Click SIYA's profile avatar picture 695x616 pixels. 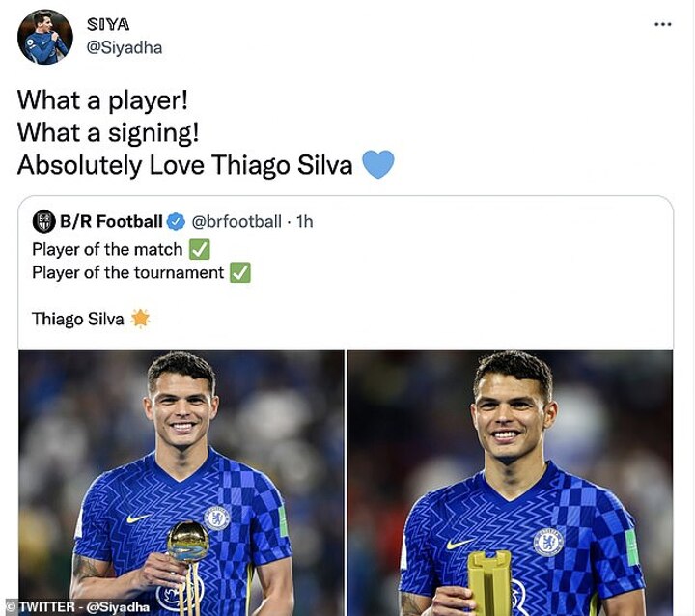[x=44, y=37]
